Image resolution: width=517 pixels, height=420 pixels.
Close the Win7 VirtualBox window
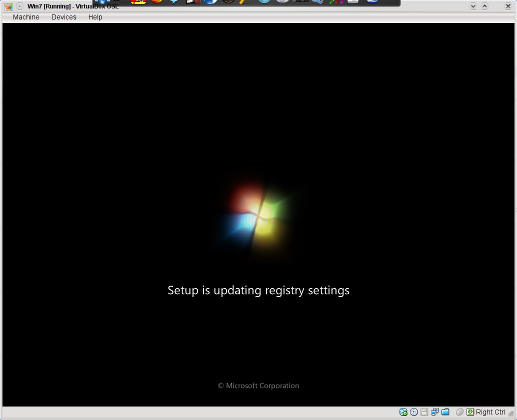(508, 6)
